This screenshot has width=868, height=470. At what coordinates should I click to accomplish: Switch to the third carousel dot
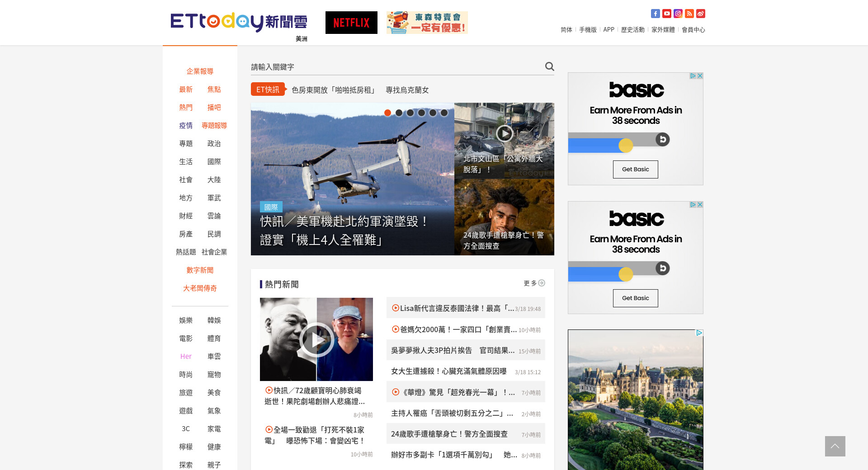click(410, 113)
